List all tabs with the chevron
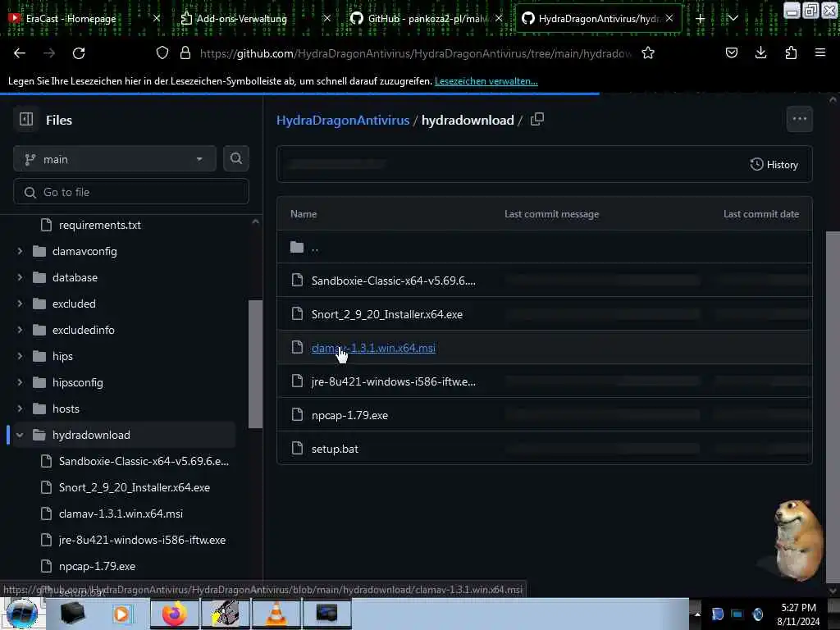Viewport: 840px width, 630px height. click(733, 19)
